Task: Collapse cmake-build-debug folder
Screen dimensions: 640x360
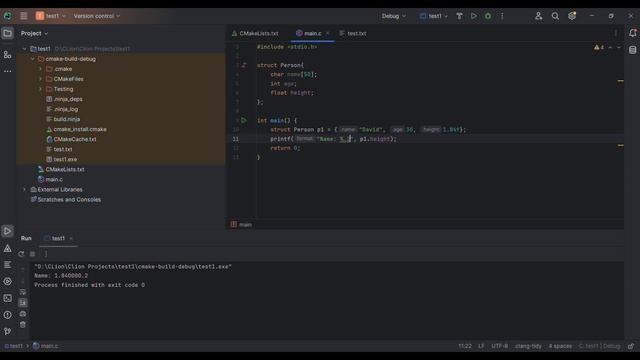Action: tap(33, 59)
